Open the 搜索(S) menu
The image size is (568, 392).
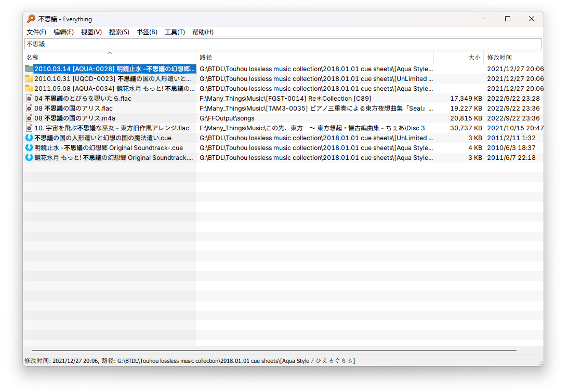(x=119, y=32)
